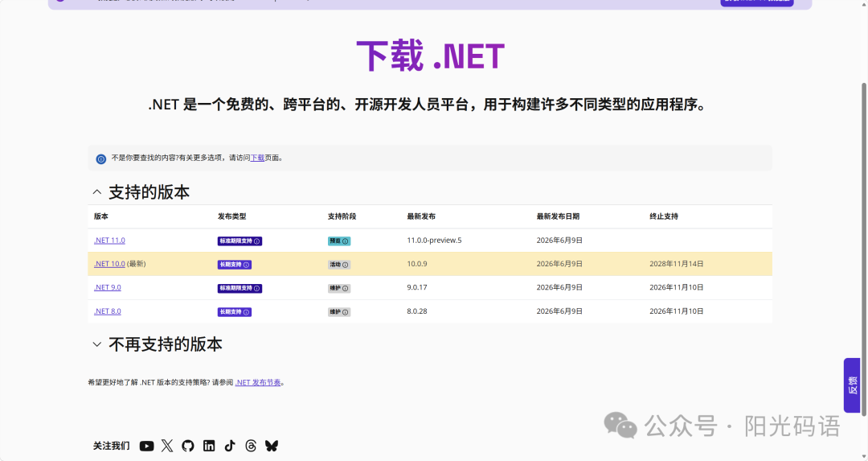Viewport: 868px width, 461px height.
Task: Click info icon on .NET 10.0 release type badge
Action: tap(247, 265)
